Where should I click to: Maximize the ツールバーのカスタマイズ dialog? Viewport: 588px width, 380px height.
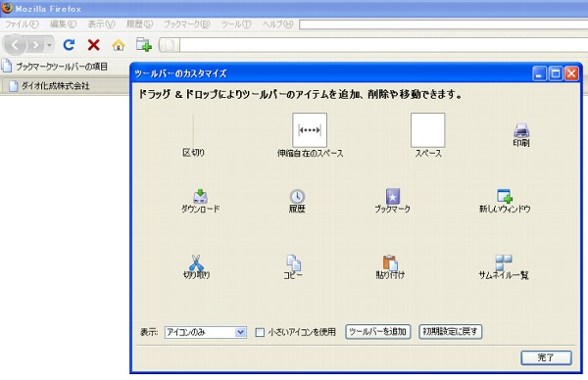pyautogui.click(x=555, y=73)
